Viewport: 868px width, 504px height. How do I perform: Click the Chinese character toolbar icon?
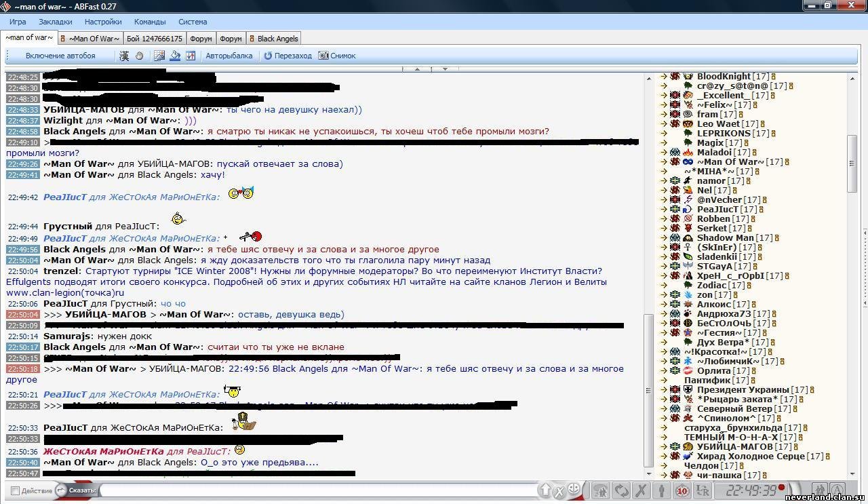pos(124,56)
